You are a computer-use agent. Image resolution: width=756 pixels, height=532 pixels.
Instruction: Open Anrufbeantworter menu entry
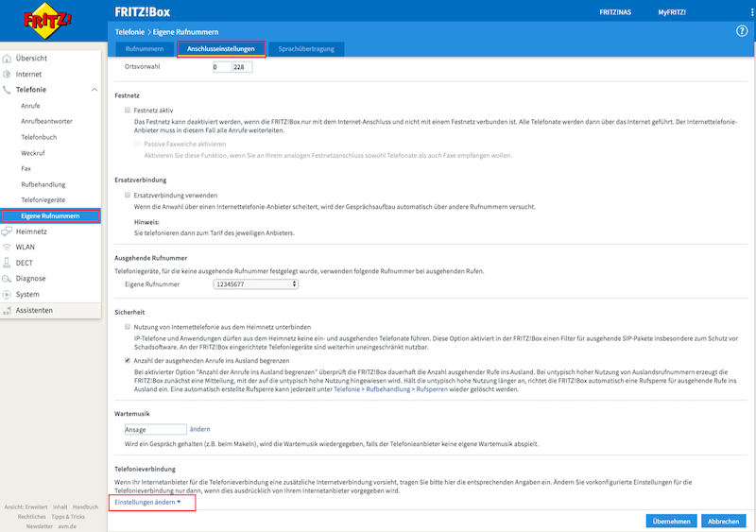click(46, 122)
